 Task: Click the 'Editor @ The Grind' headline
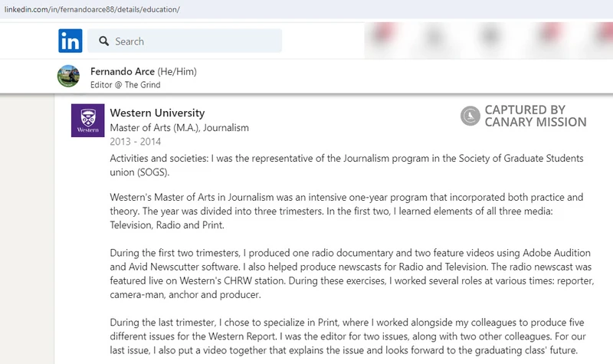click(x=126, y=85)
